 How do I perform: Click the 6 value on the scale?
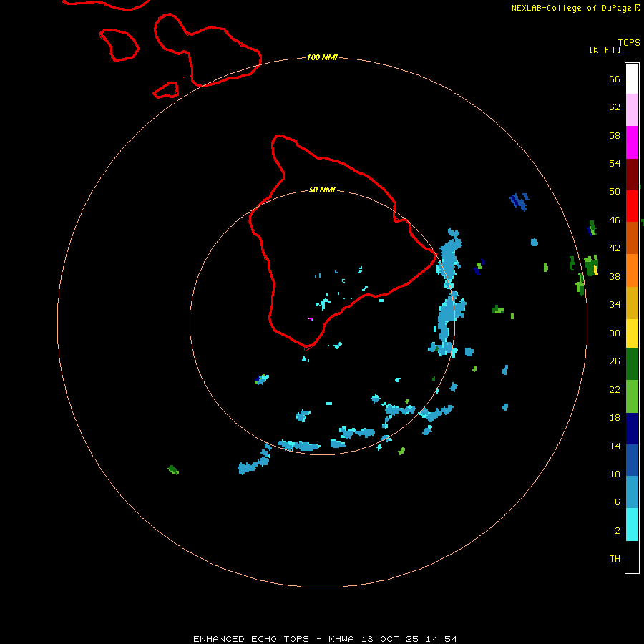coord(618,502)
